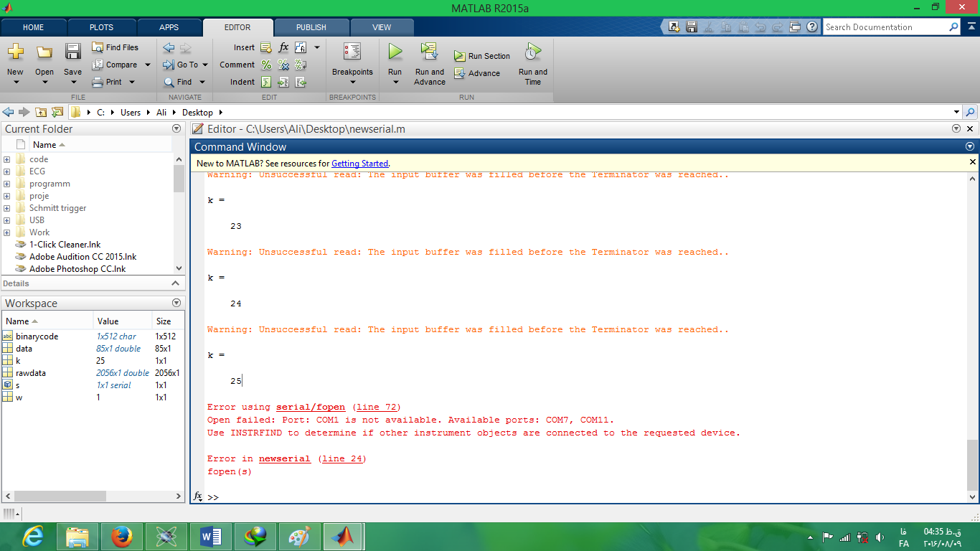Click the newserial error link
Screen dimensions: 980x551
285,459
